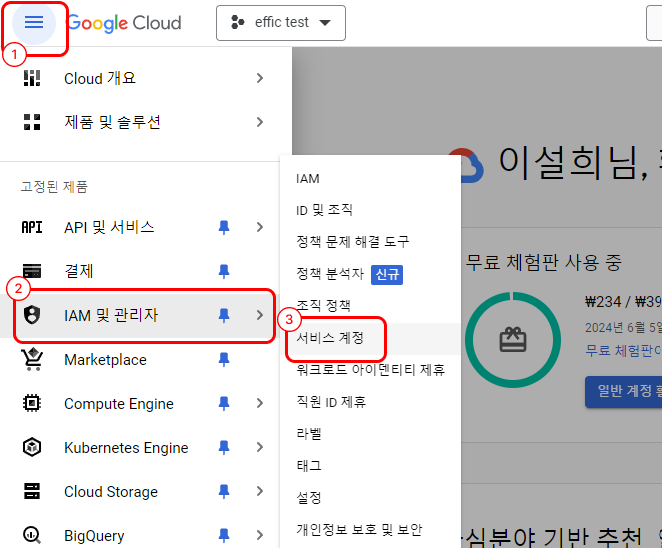Click the Google Cloud logo
This screenshot has width=662, height=548.
click(125, 23)
